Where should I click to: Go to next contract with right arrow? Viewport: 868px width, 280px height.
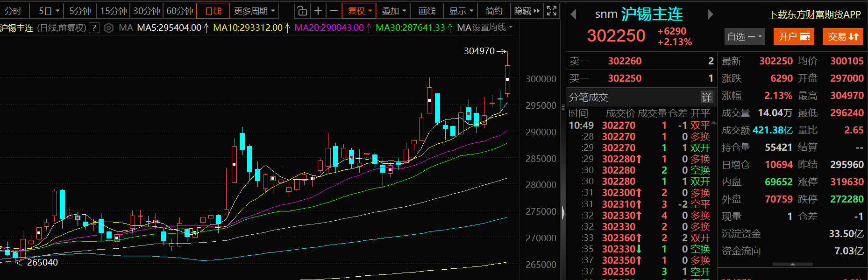[710, 15]
